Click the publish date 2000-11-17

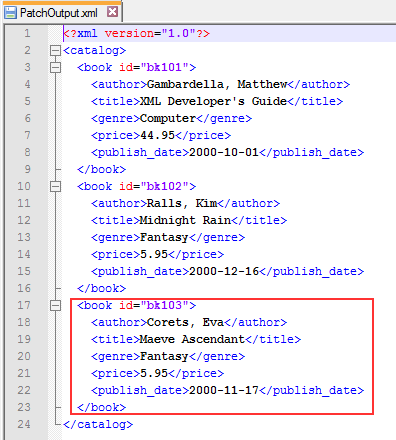tap(224, 390)
